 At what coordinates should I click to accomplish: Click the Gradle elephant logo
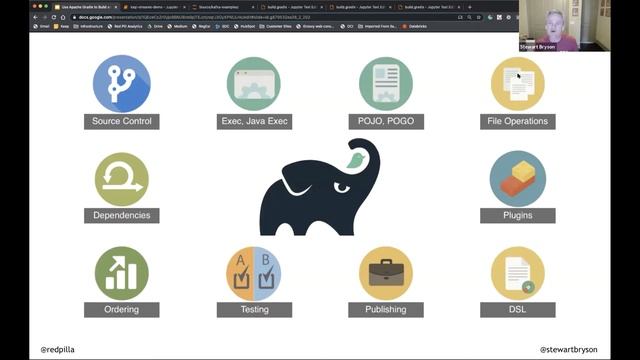click(x=320, y=187)
